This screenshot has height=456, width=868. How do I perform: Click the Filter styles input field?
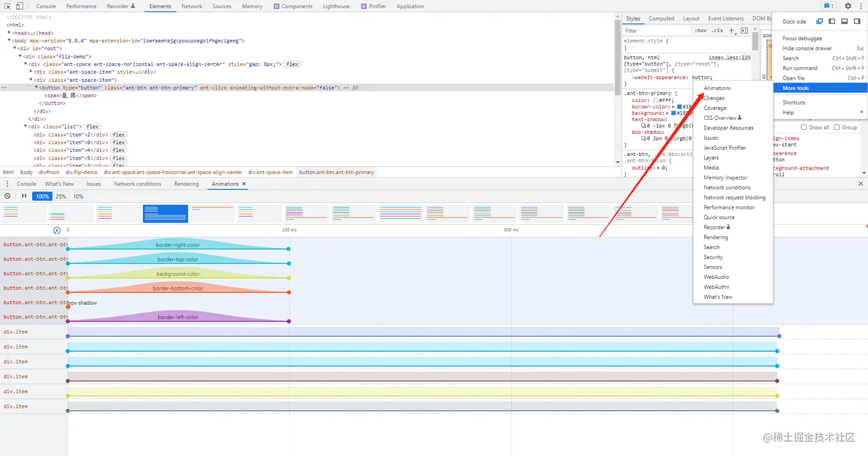pyautogui.click(x=657, y=30)
